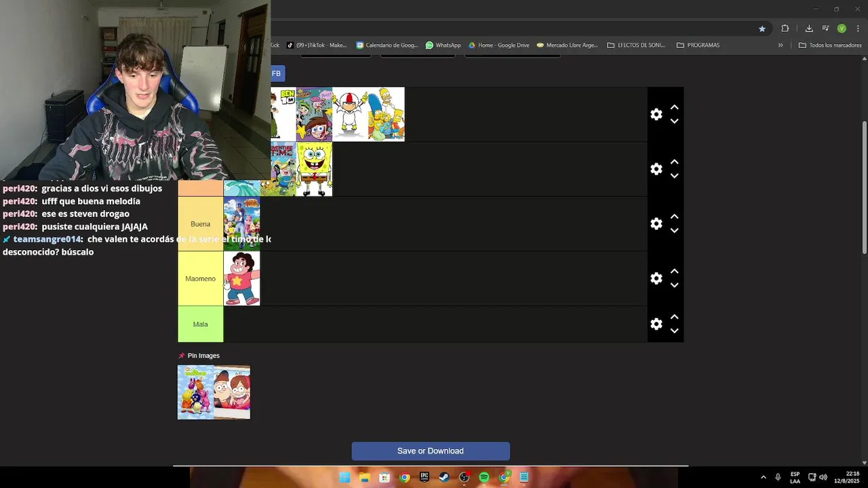The image size is (868, 488).
Task: Select the Fairly OddParents image
Action: (314, 114)
